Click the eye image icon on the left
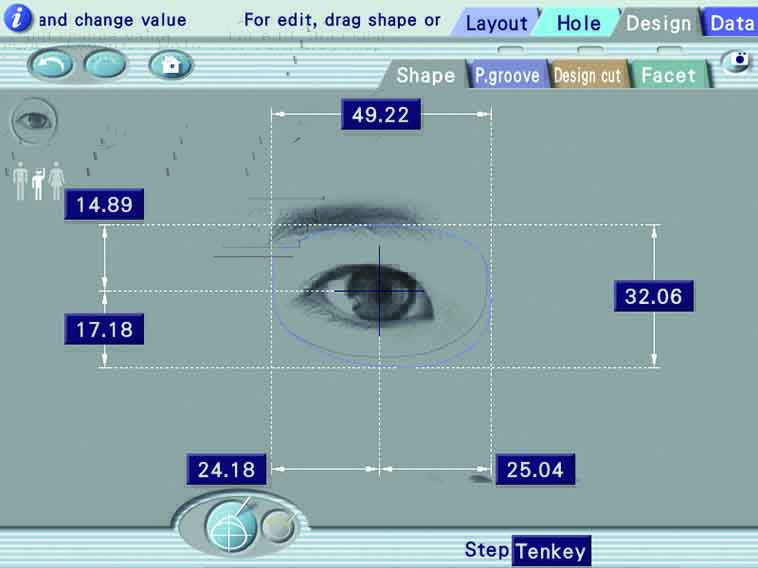Screen dimensions: 758x568 tap(34, 121)
